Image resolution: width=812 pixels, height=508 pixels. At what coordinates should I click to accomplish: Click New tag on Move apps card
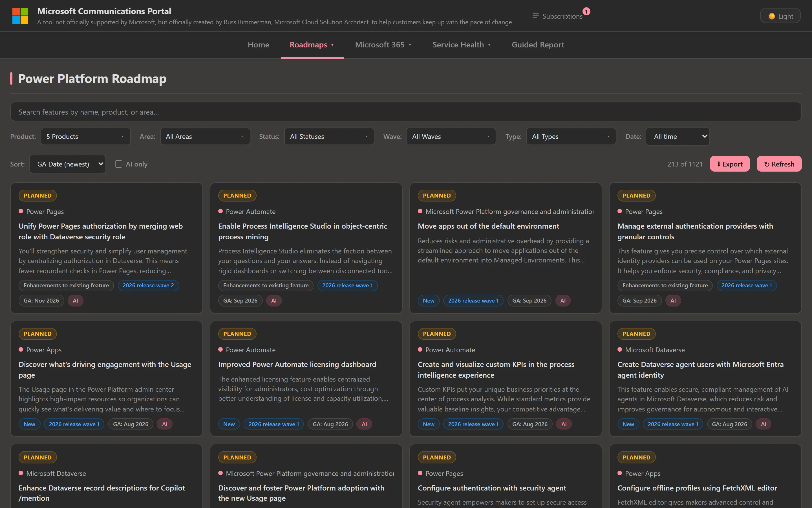(429, 300)
